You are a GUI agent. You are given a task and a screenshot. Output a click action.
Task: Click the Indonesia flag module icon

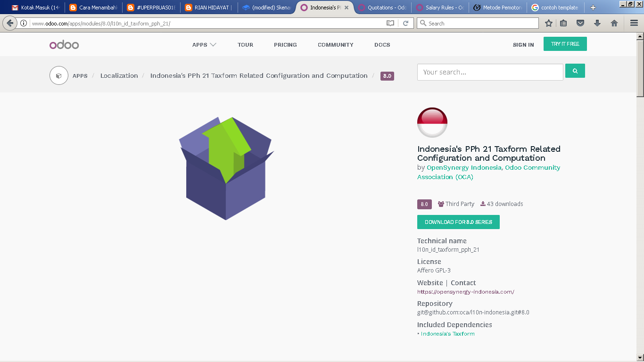click(x=432, y=123)
